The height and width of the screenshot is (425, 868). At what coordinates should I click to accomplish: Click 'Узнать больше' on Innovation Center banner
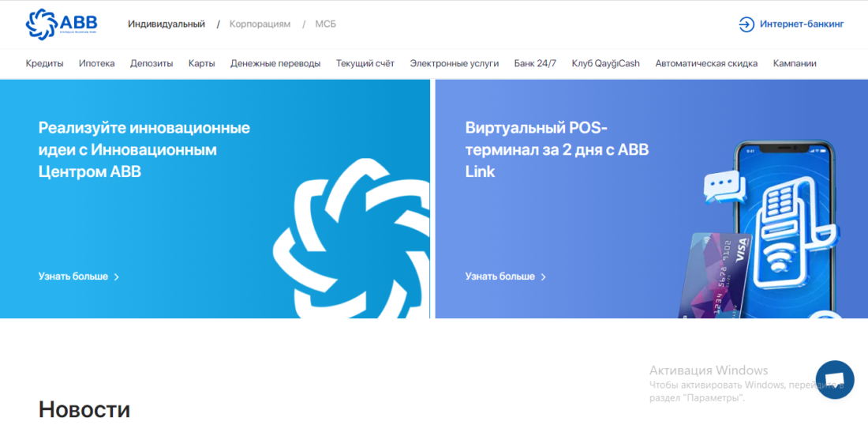[x=73, y=277]
